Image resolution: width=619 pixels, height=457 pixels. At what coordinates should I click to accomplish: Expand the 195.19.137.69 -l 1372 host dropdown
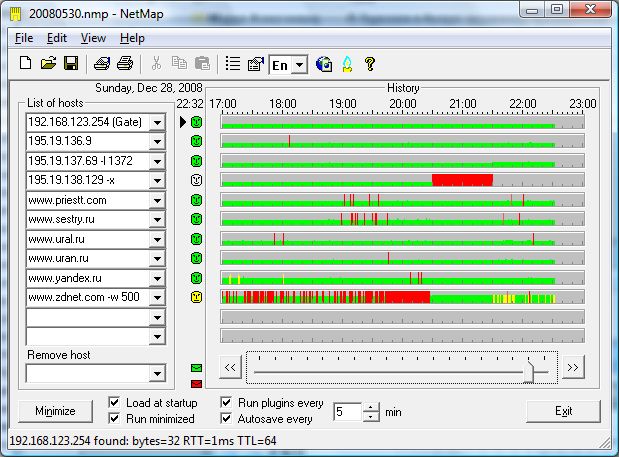157,161
